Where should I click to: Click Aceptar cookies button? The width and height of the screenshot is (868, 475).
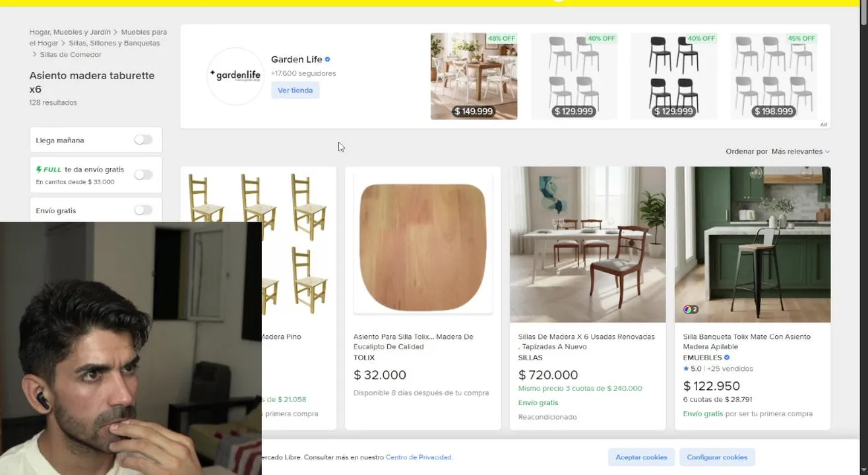[641, 457]
